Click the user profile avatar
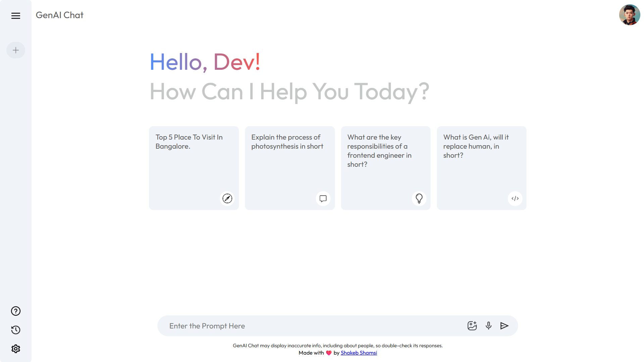Image resolution: width=644 pixels, height=362 pixels. 630,15
